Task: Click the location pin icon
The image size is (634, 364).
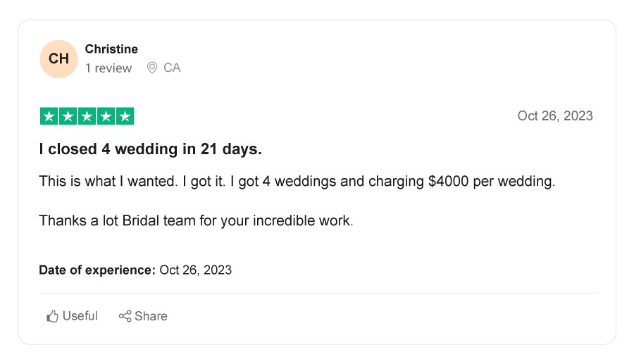Action: pyautogui.click(x=152, y=68)
